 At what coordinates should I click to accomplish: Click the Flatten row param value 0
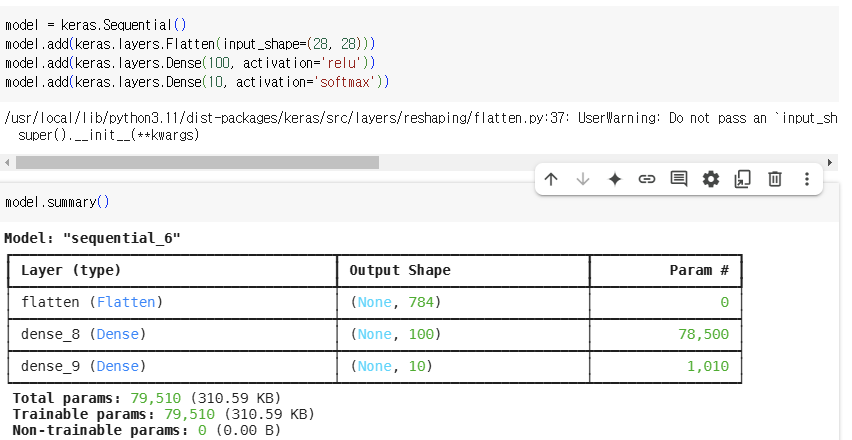[724, 302]
